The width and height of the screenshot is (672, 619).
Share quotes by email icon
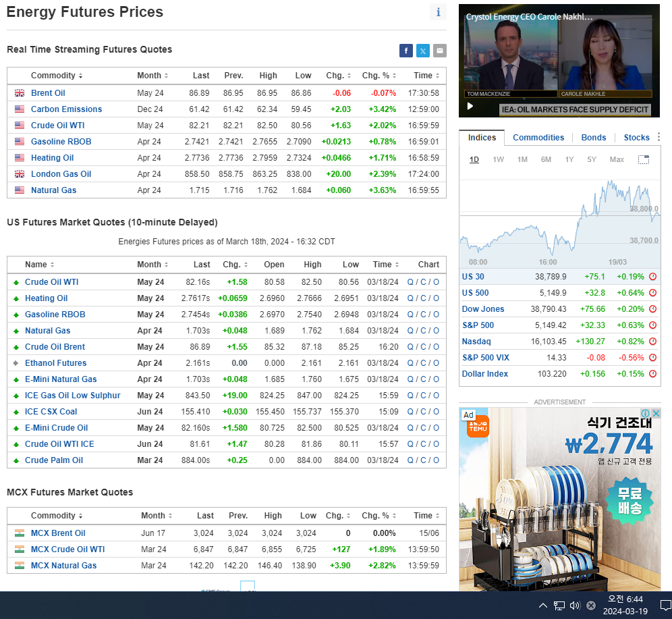pyautogui.click(x=440, y=51)
